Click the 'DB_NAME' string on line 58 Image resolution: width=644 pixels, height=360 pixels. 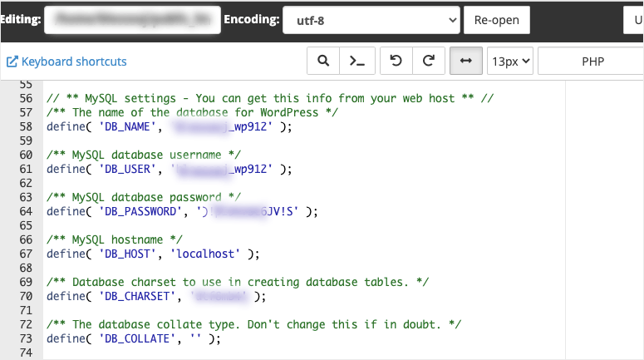tap(127, 126)
